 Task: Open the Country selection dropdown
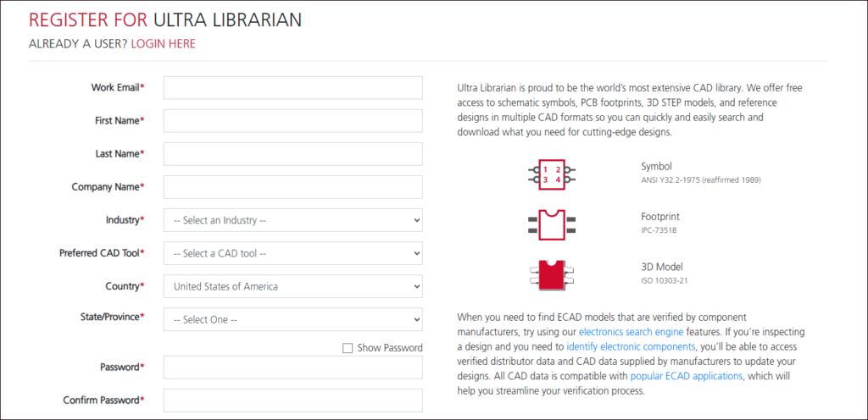[x=292, y=286]
